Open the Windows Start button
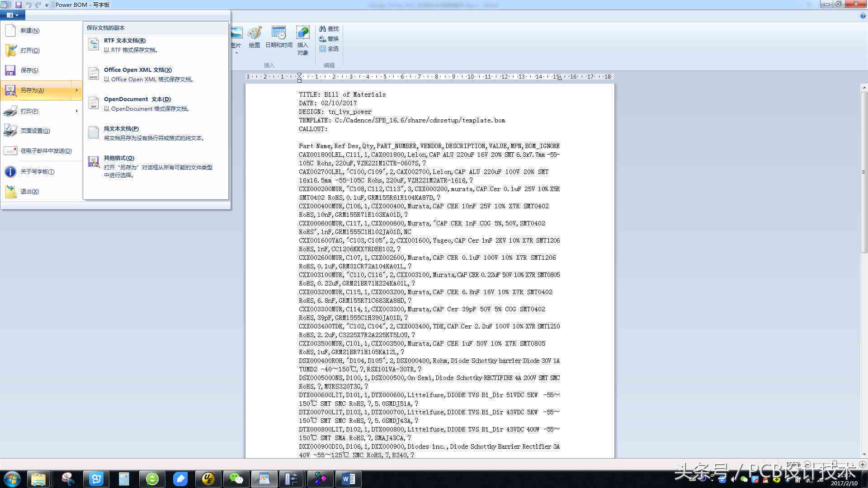Image resolution: width=868 pixels, height=488 pixels. point(12,479)
